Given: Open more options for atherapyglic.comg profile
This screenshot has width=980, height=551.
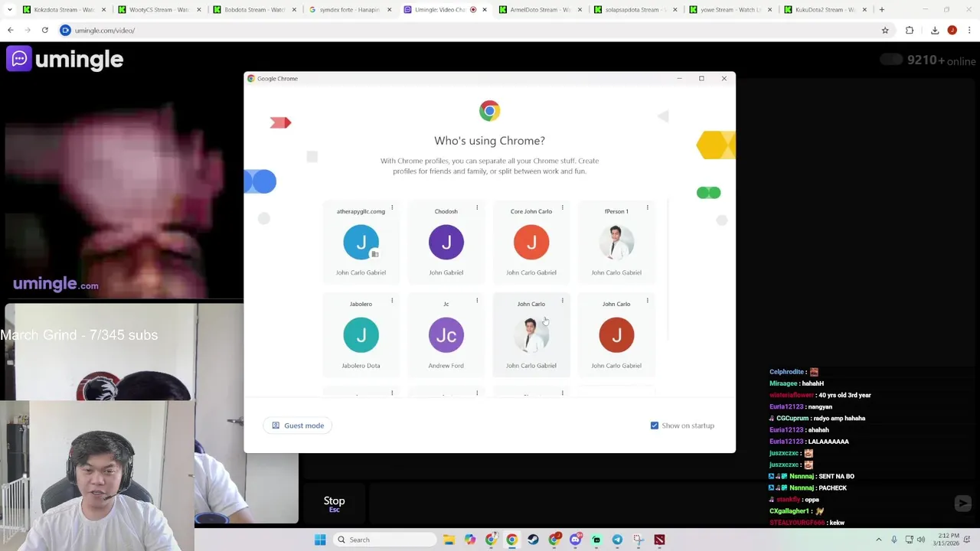Looking at the screenshot, I should point(392,207).
